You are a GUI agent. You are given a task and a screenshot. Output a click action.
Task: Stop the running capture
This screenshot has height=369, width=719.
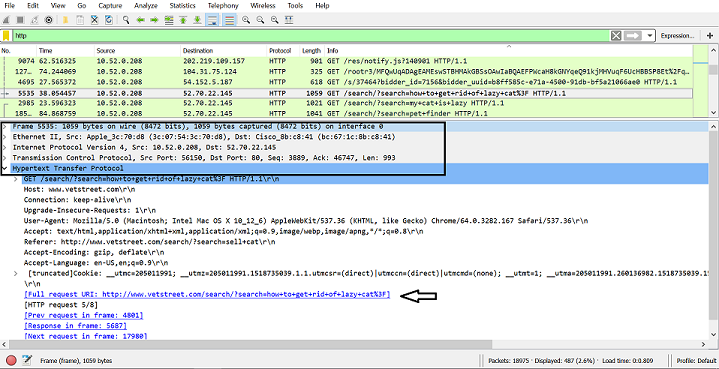[x=20, y=20]
